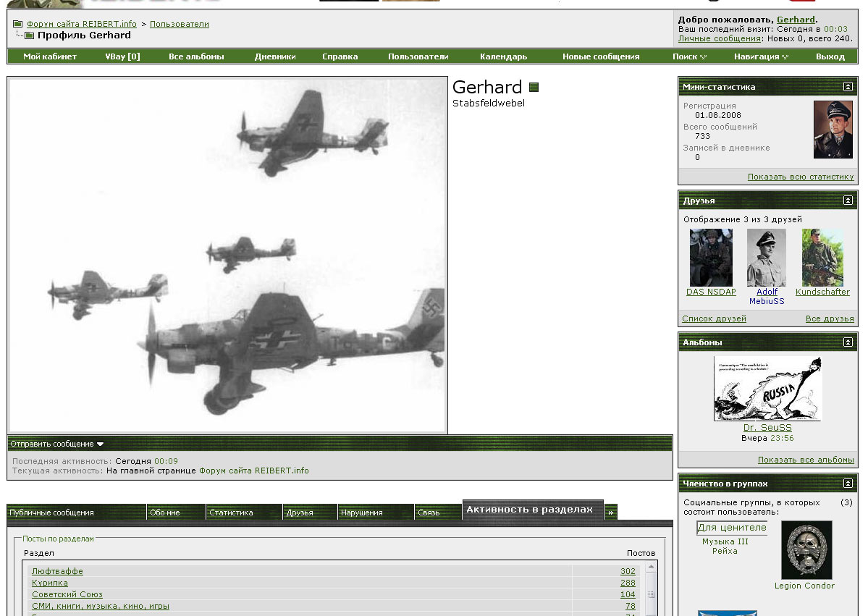
Task: Click the forum root folder icon in breadcrumb
Action: pos(17,24)
